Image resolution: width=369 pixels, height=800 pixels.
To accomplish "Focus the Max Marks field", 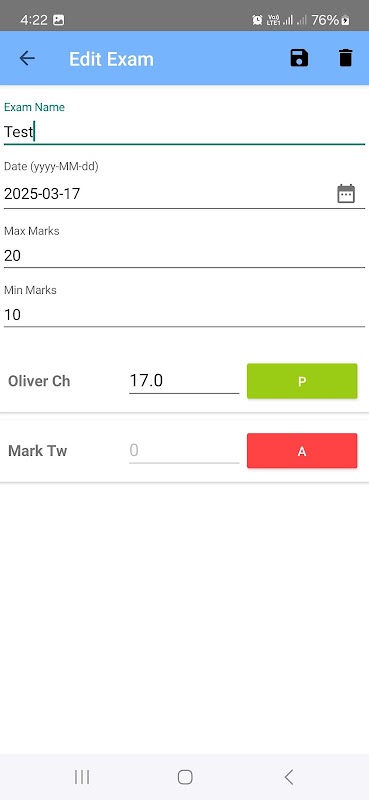I will coord(184,255).
